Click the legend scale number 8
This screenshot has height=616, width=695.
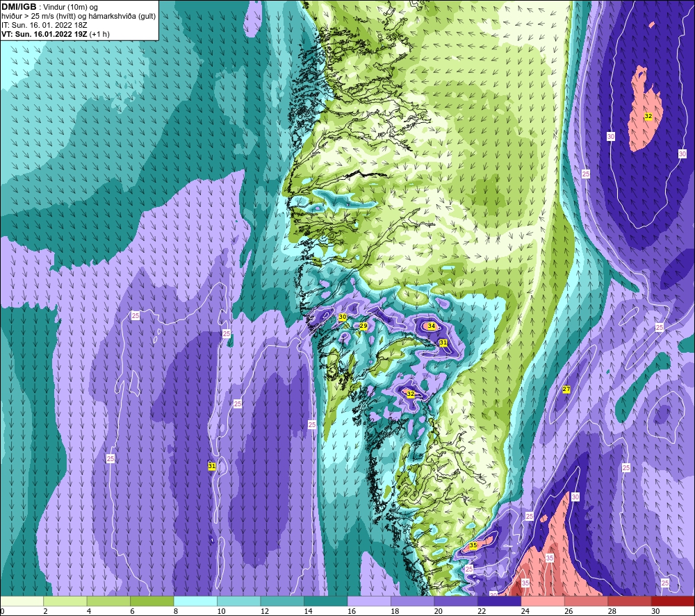176,611
